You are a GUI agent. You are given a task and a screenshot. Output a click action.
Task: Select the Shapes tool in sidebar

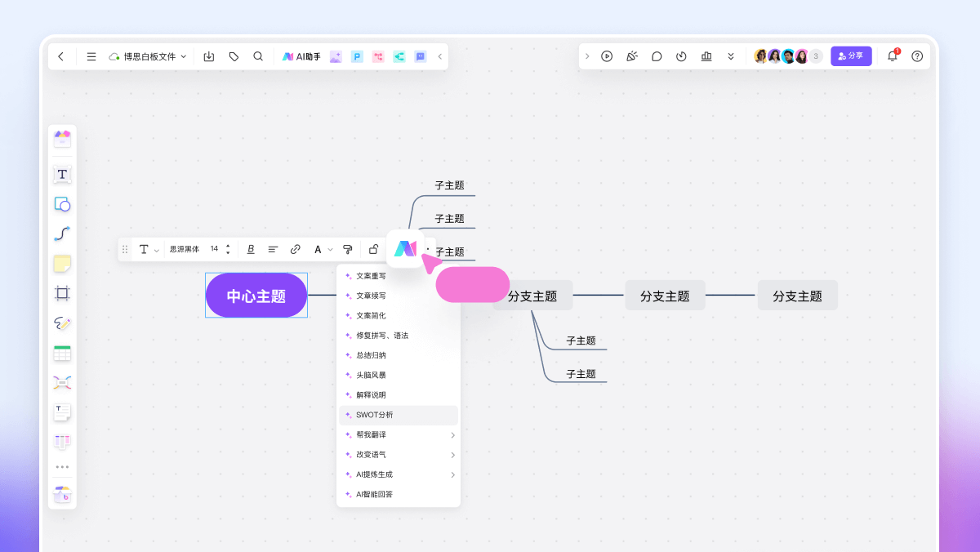click(62, 204)
